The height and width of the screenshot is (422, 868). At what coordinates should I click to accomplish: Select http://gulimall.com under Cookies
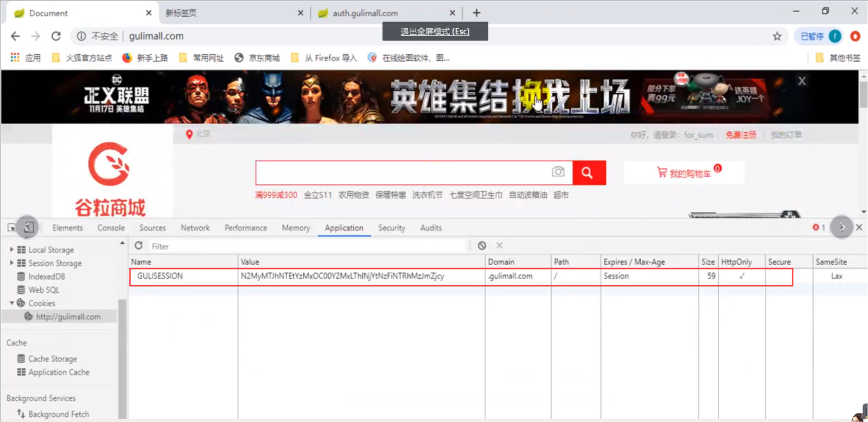[68, 317]
